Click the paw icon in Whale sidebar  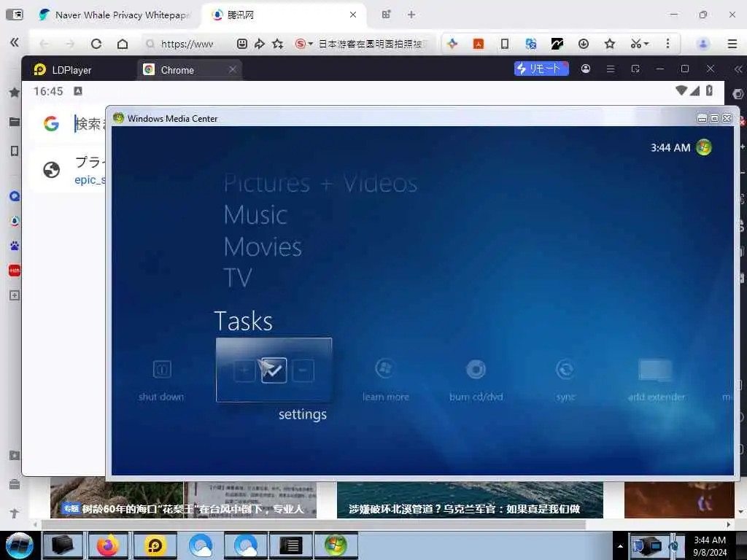click(15, 246)
